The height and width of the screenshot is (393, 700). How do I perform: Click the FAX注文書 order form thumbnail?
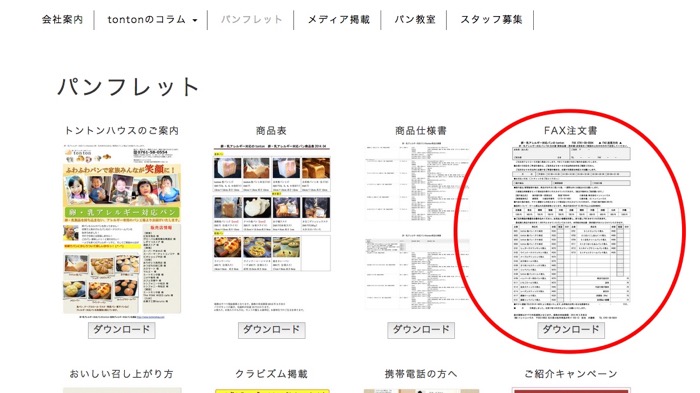coord(571,230)
